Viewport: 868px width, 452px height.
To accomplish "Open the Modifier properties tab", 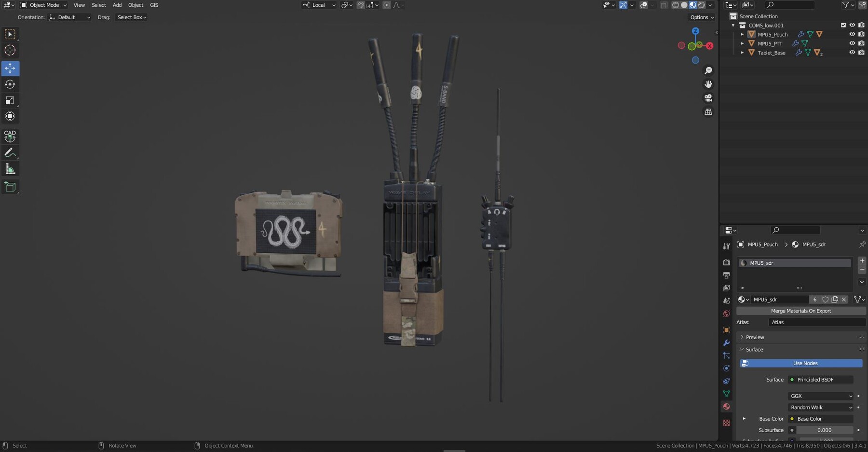I will 727,342.
